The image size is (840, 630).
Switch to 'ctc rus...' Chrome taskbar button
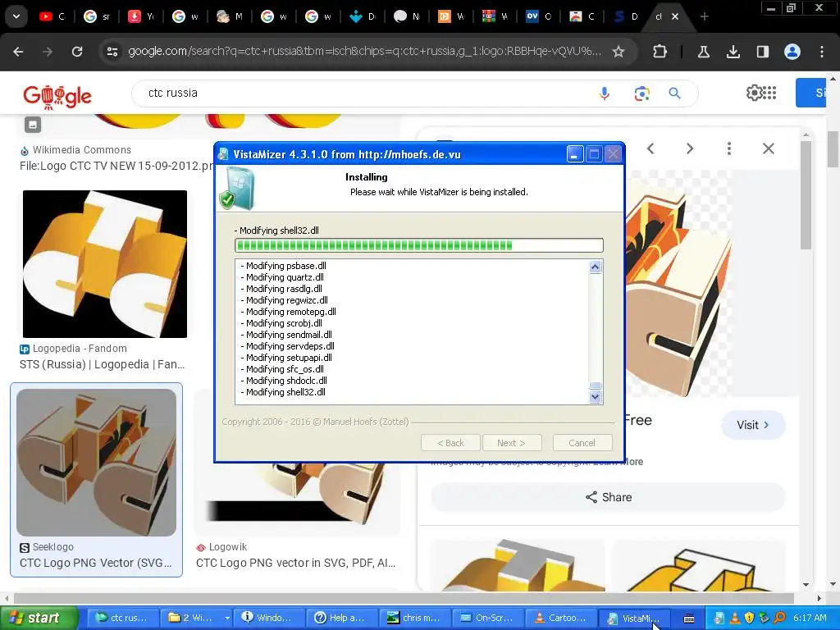point(123,619)
